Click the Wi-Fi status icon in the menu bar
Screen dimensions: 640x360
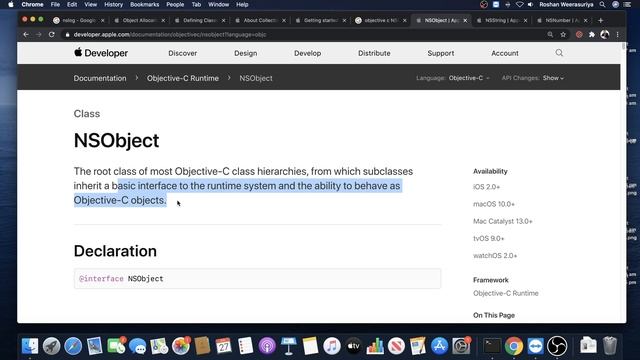point(519,4)
